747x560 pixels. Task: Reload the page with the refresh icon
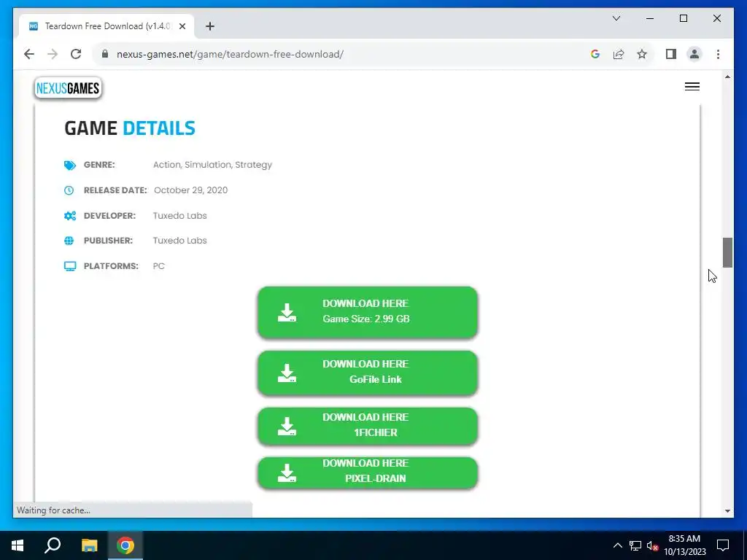[76, 54]
